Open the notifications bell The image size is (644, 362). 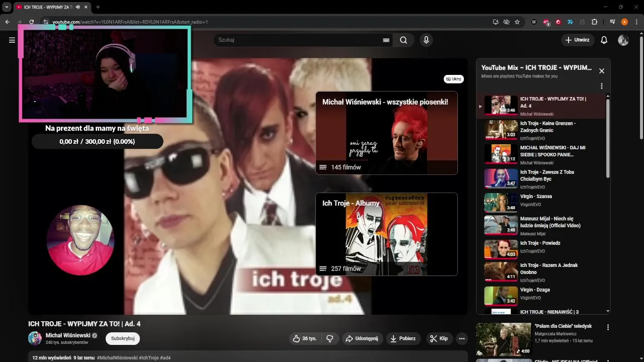click(604, 40)
